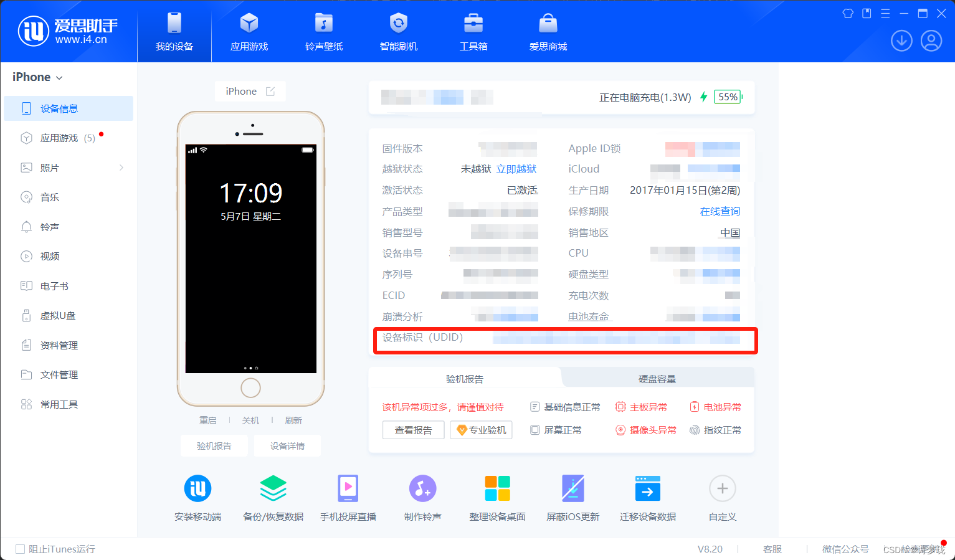Open 视频 in the sidebar
Image resolution: width=955 pixels, height=560 pixels.
click(69, 257)
